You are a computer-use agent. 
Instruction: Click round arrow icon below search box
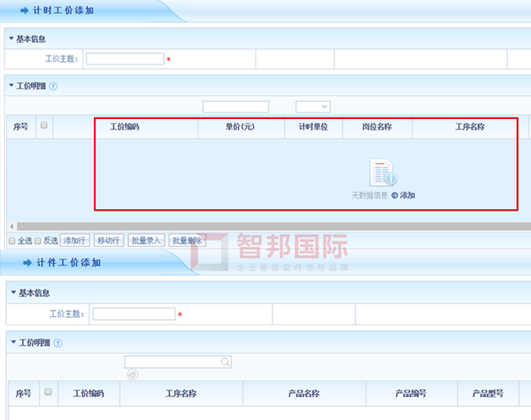(x=133, y=374)
